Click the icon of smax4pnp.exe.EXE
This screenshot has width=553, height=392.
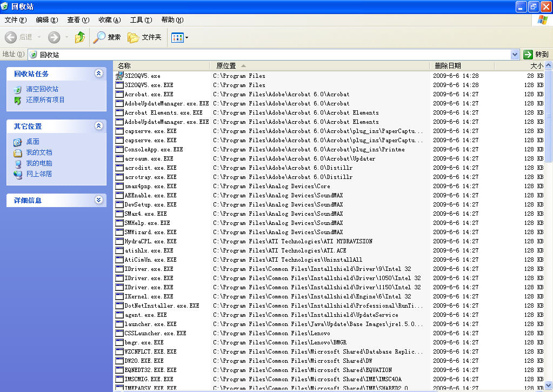coord(119,186)
